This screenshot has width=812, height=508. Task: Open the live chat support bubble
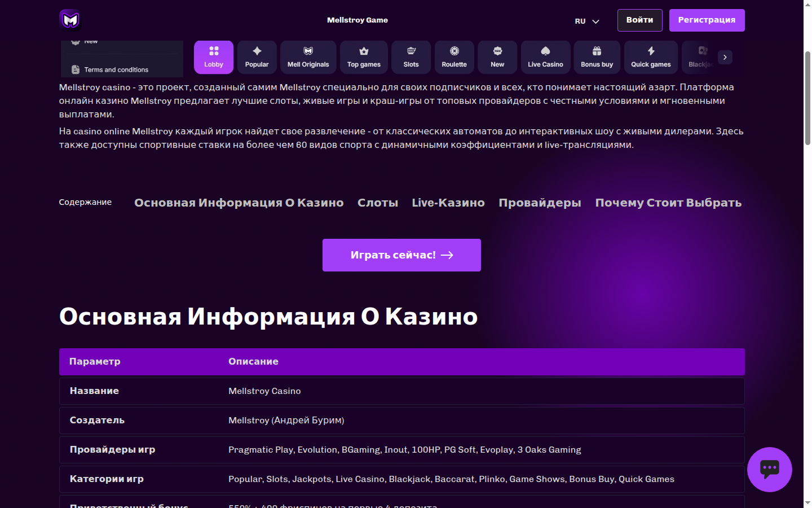[x=770, y=470]
